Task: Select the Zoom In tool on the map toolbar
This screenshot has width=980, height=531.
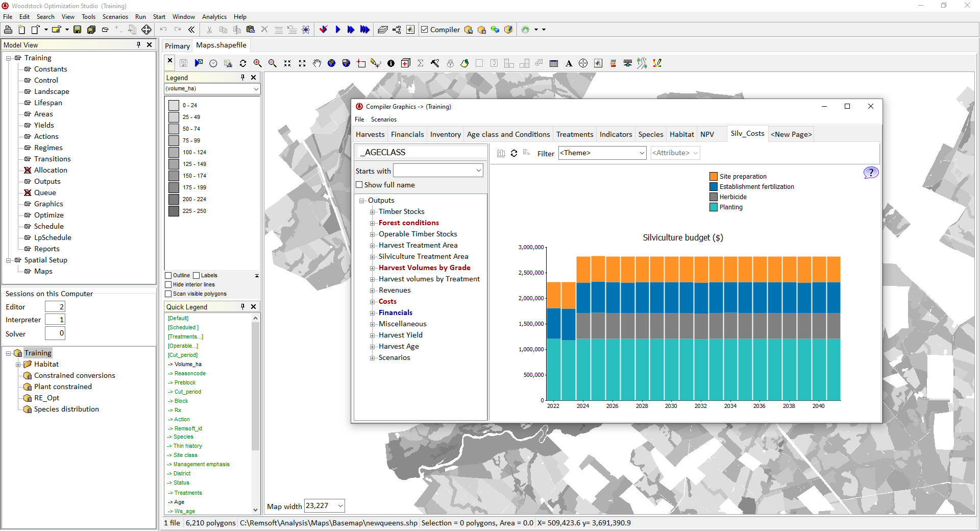Action: (258, 63)
